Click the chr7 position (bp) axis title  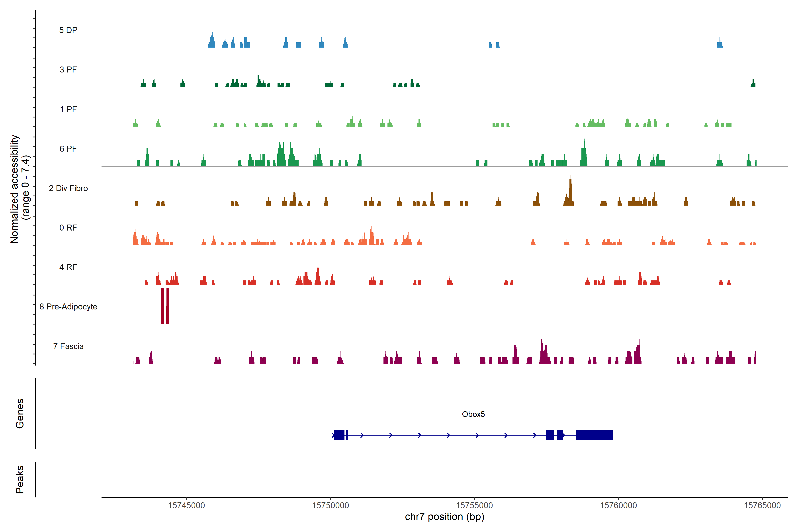coord(444,517)
